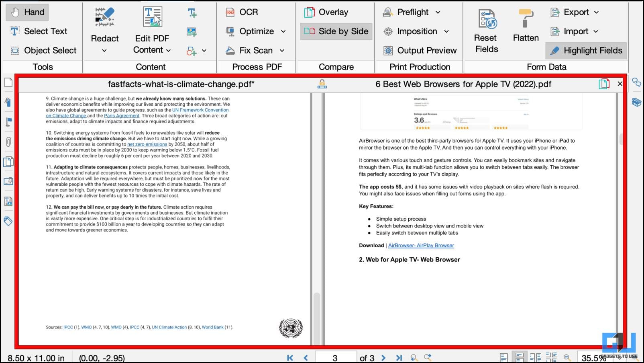Open the Import dropdown
The height and width of the screenshot is (363, 644).
[596, 31]
